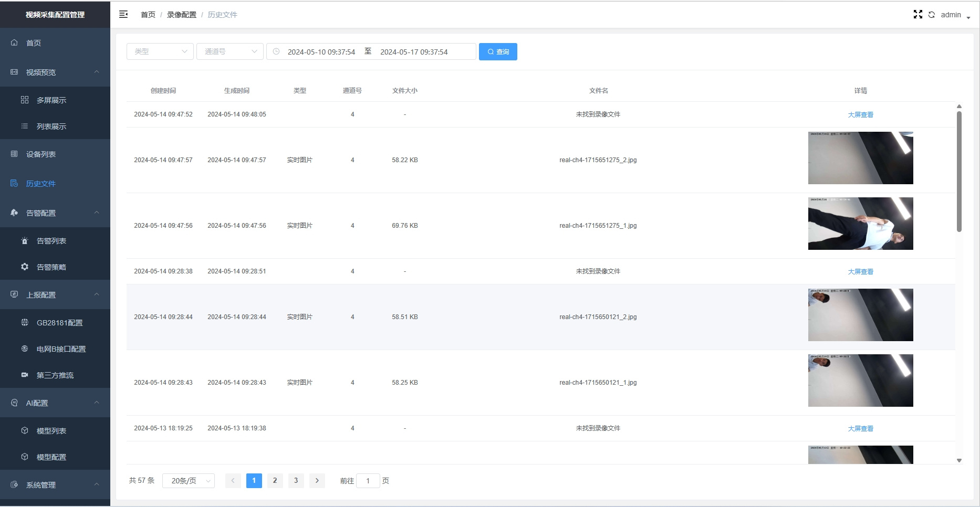The width and height of the screenshot is (980, 507).
Task: Open the 20条/页 page size dropdown
Action: tap(189, 481)
